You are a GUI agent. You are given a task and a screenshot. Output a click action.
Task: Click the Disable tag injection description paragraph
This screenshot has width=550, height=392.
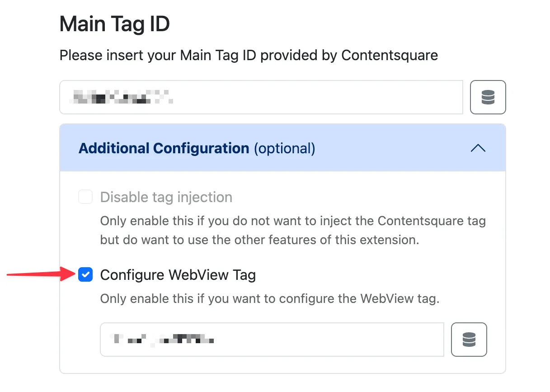point(292,231)
